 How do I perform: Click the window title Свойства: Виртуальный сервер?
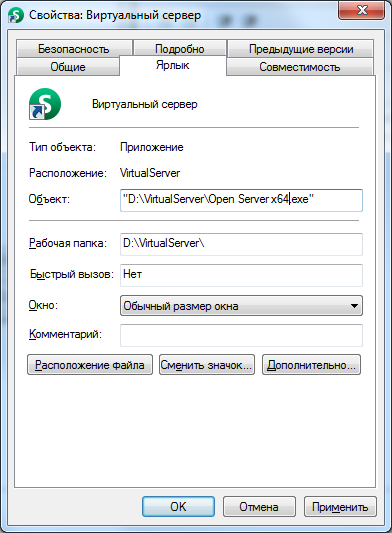pyautogui.click(x=115, y=15)
